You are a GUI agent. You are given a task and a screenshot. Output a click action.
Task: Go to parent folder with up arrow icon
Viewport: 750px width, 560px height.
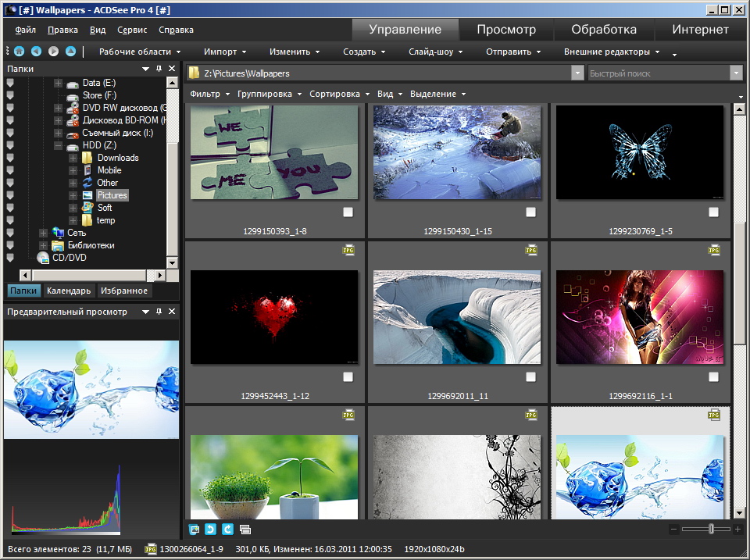click(x=71, y=52)
